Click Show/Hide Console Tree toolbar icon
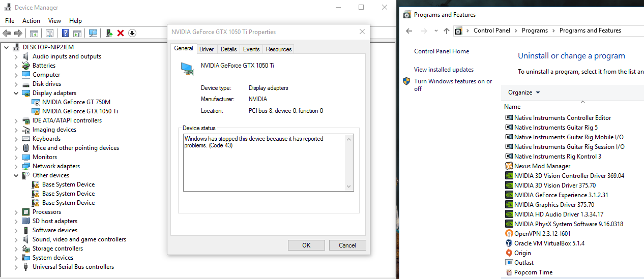644x279 pixels. 34,33
